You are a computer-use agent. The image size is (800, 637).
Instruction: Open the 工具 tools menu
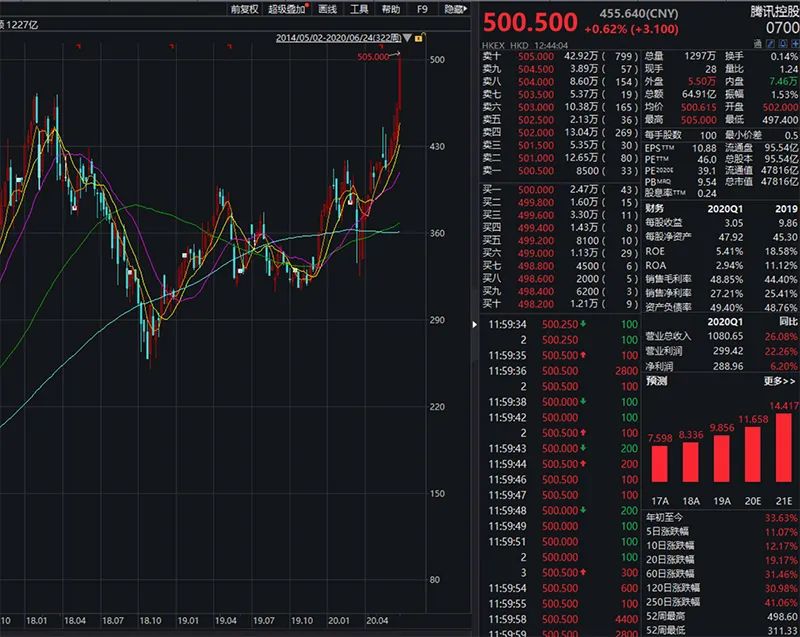tap(359, 9)
